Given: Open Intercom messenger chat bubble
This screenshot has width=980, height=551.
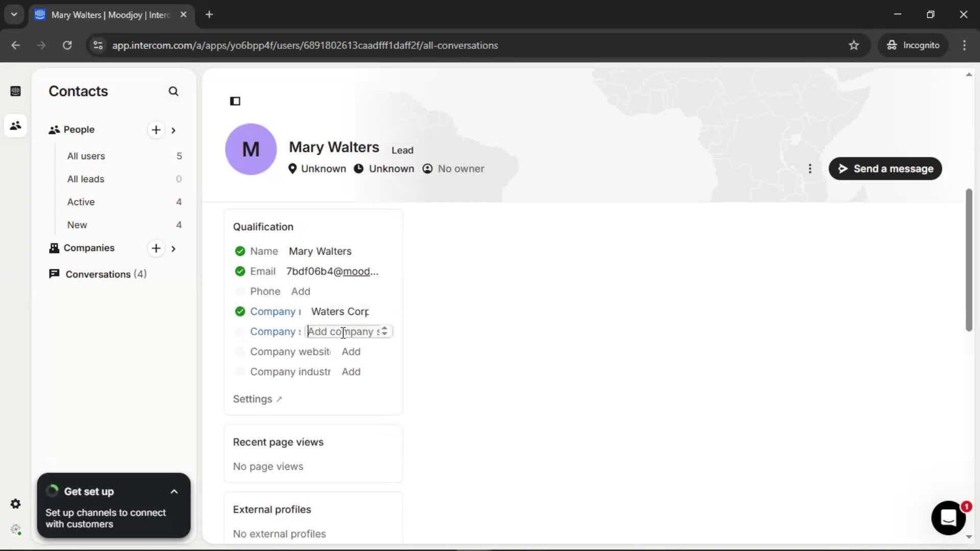Looking at the screenshot, I should (948, 518).
